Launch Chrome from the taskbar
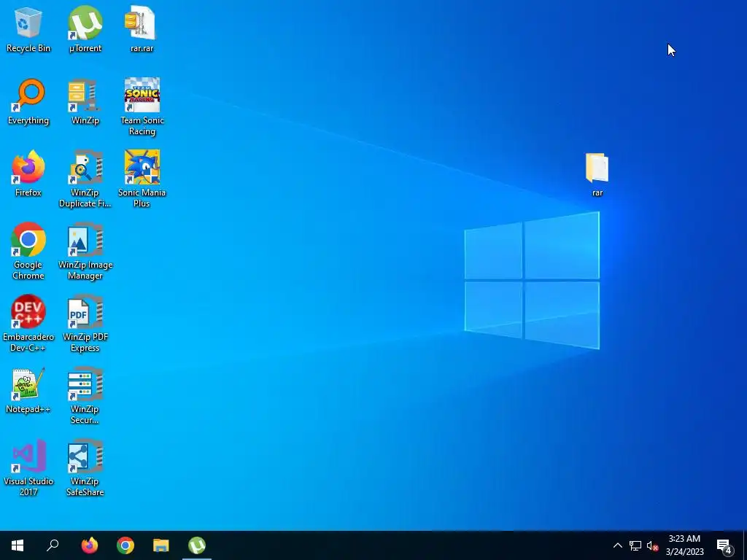The image size is (747, 560). click(125, 545)
